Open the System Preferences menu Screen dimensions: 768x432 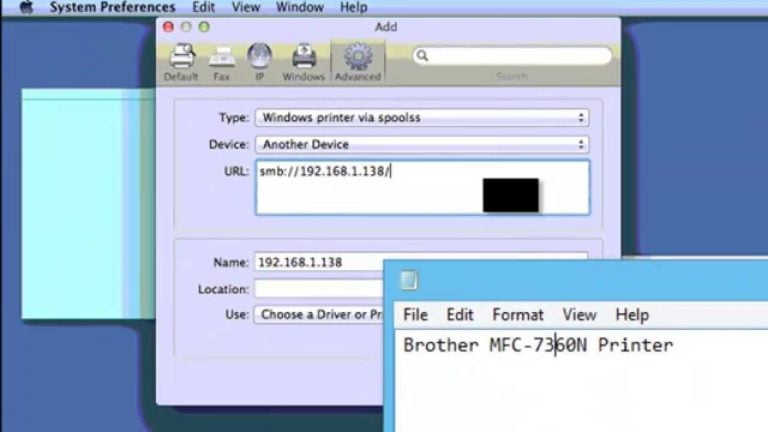tap(112, 7)
